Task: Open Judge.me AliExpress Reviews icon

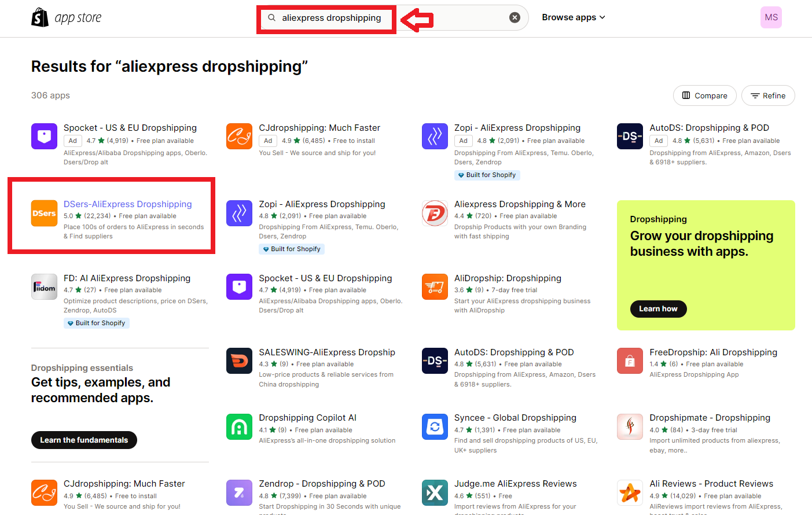Action: point(435,492)
